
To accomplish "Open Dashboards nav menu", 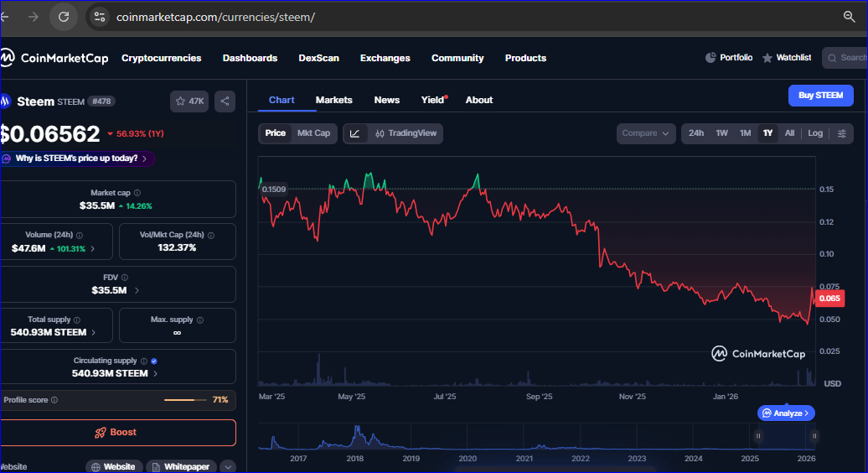I will (250, 58).
